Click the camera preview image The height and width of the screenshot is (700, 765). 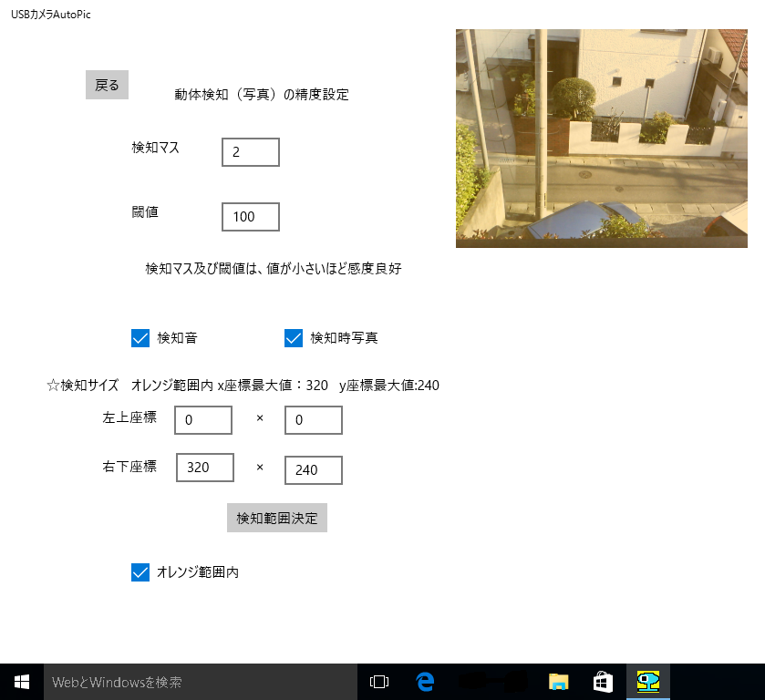click(x=602, y=139)
